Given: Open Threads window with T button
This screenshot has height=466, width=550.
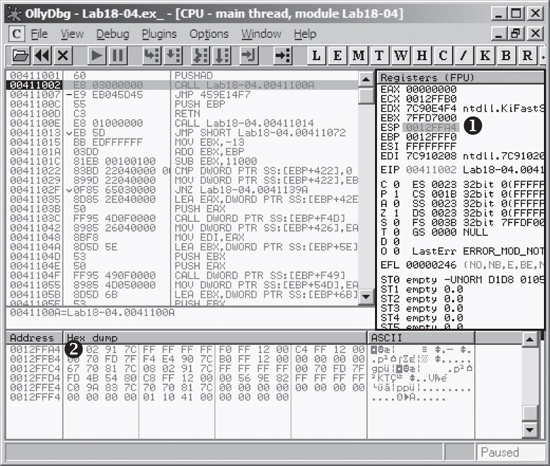Looking at the screenshot, I should pyautogui.click(x=379, y=55).
